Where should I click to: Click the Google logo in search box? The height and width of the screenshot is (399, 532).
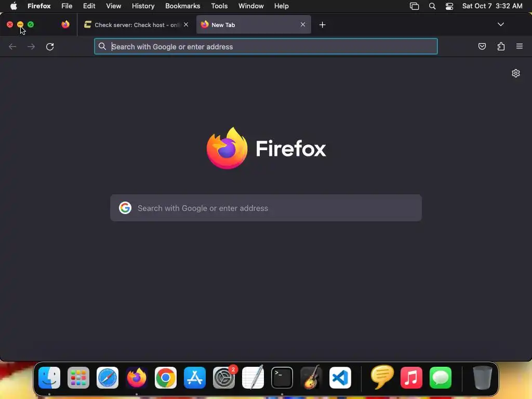tap(125, 208)
